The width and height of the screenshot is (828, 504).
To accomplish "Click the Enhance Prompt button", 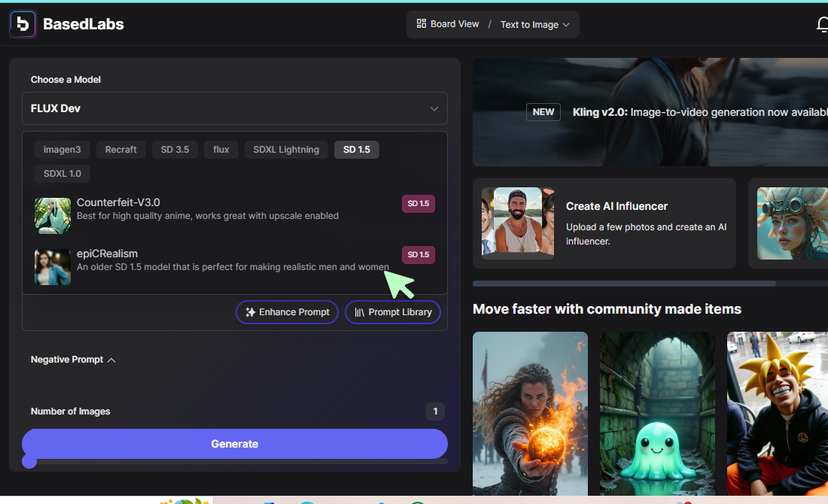I will coord(287,312).
